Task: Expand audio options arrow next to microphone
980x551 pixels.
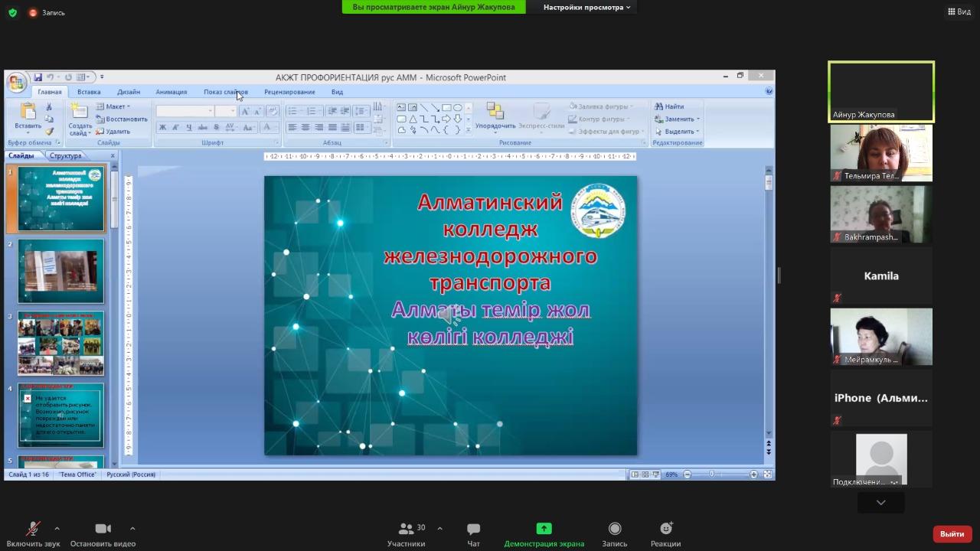Action: pos(57,528)
